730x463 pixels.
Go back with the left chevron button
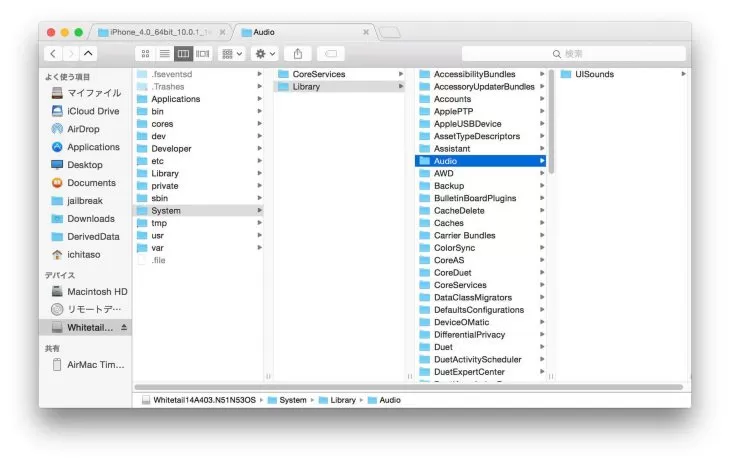tap(53, 54)
